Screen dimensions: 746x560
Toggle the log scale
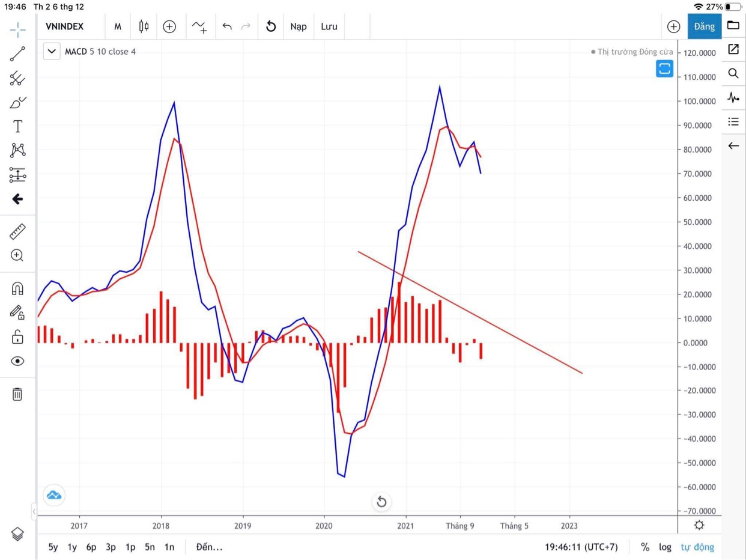(665, 547)
